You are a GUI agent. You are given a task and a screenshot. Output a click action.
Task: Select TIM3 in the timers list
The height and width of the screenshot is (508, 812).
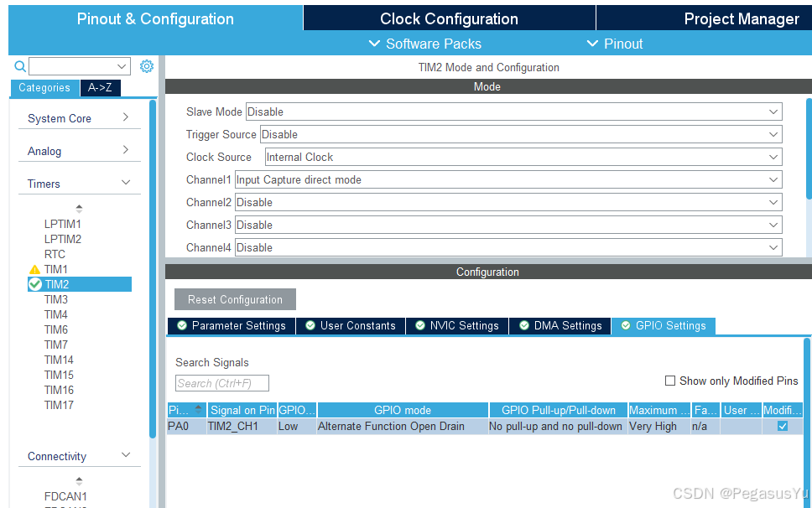[56, 299]
